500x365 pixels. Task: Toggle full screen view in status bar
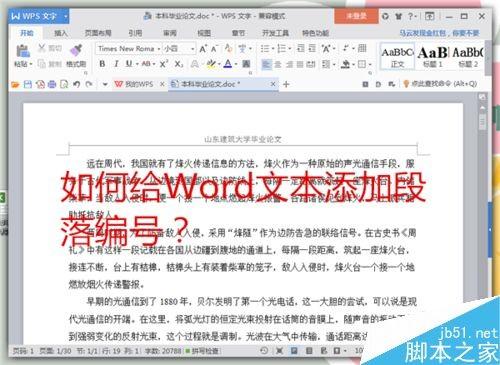point(279,351)
